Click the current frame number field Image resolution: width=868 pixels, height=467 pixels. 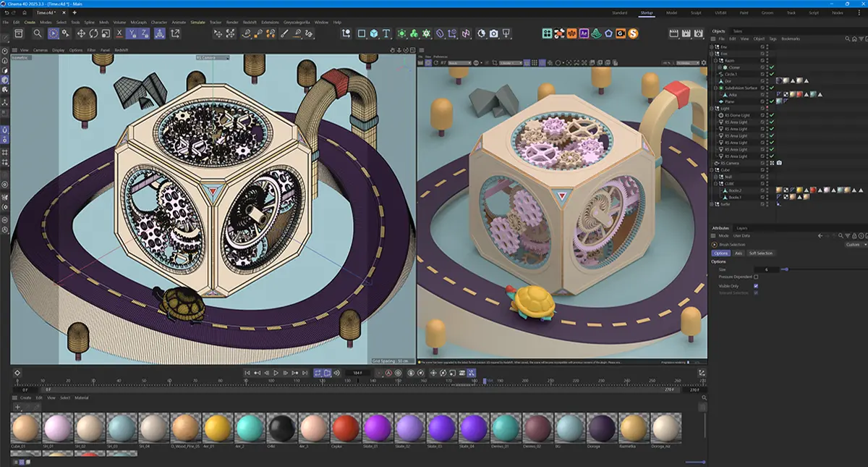click(x=357, y=373)
